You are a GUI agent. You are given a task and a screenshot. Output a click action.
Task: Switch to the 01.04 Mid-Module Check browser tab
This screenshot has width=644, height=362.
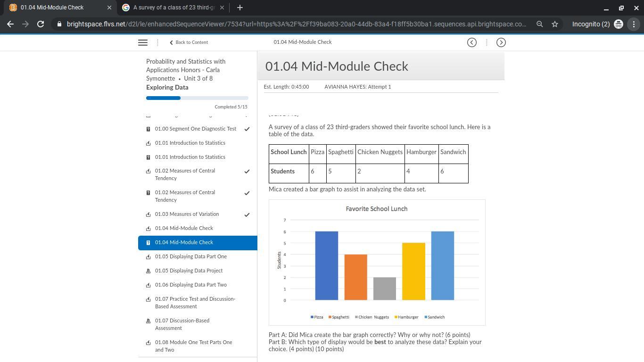[59, 8]
